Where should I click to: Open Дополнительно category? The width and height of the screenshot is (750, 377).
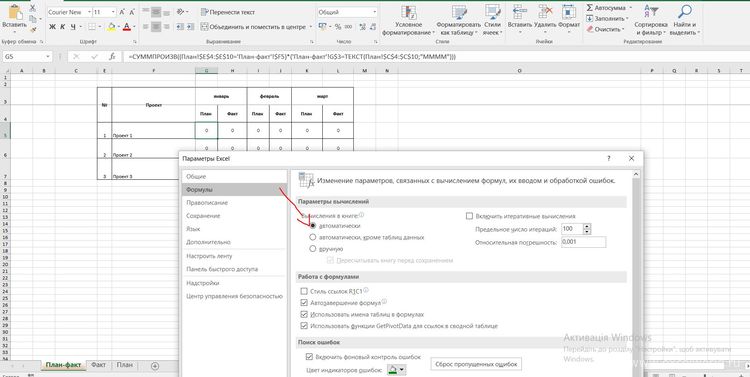pyautogui.click(x=234, y=242)
